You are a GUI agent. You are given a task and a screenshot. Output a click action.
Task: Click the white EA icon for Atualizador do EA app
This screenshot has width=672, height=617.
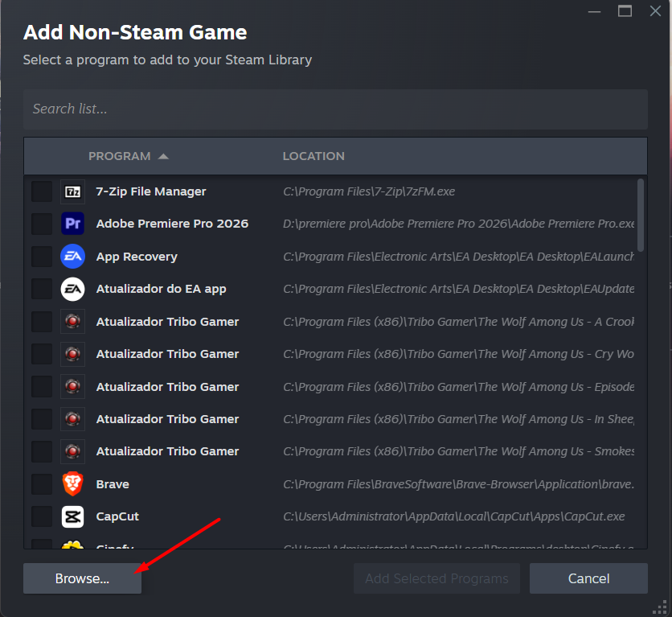point(72,289)
